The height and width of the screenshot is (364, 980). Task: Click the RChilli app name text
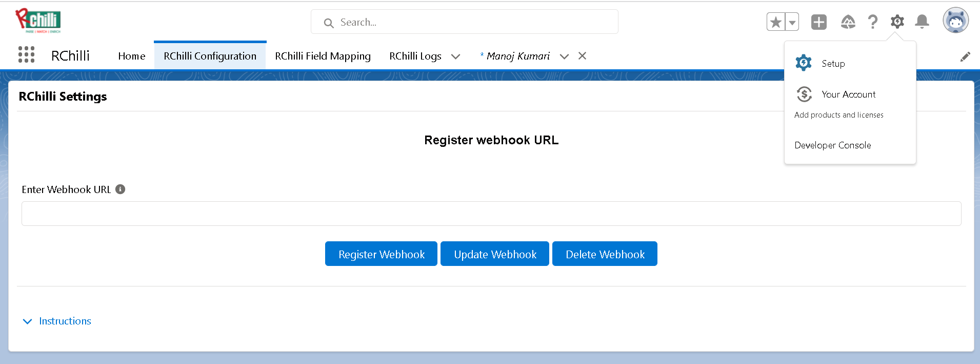[70, 55]
